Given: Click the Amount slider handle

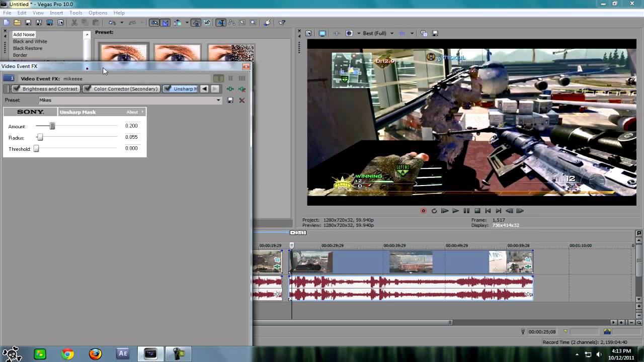Looking at the screenshot, I should [52, 126].
